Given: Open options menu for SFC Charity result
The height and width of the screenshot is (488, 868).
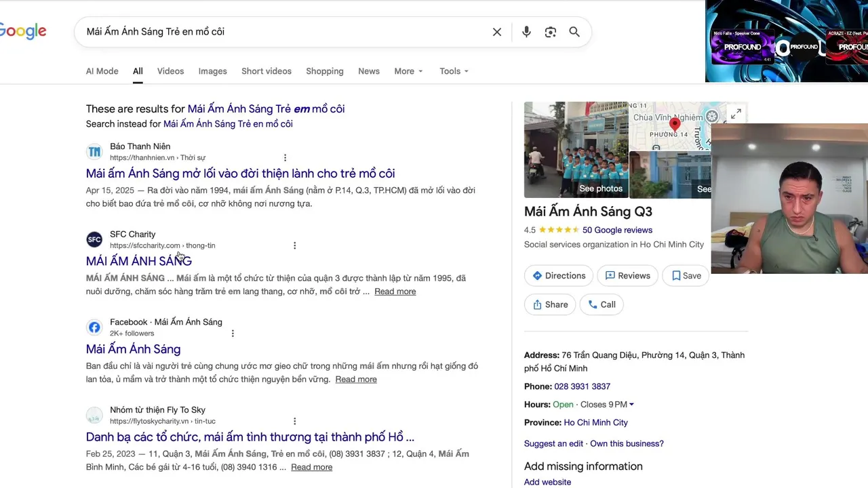Looking at the screenshot, I should [x=294, y=245].
